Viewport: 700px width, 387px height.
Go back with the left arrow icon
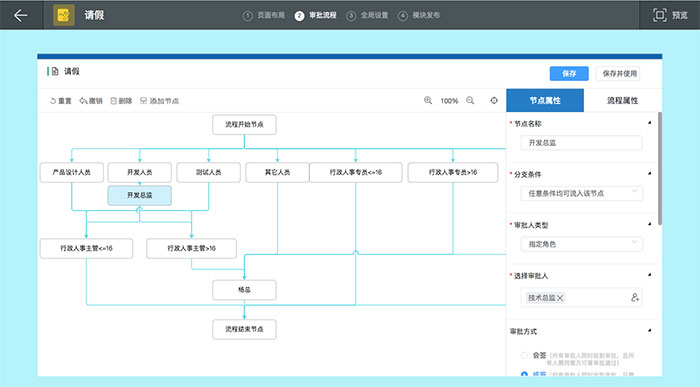(x=21, y=15)
